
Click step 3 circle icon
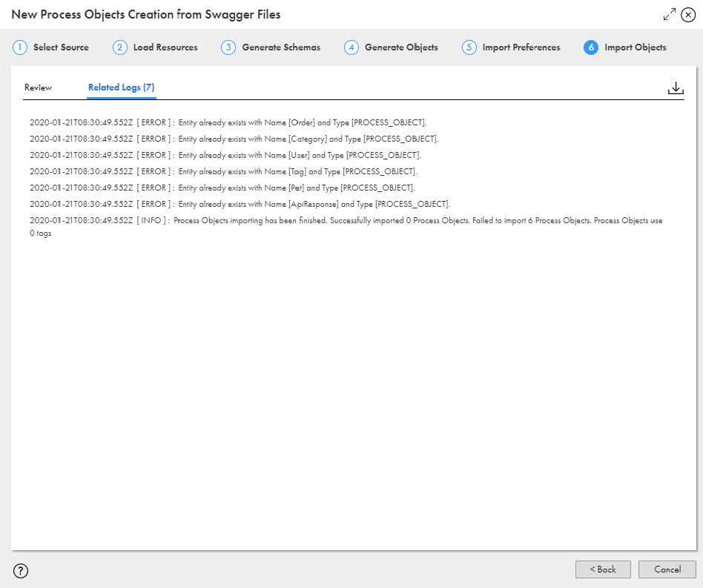pos(228,47)
